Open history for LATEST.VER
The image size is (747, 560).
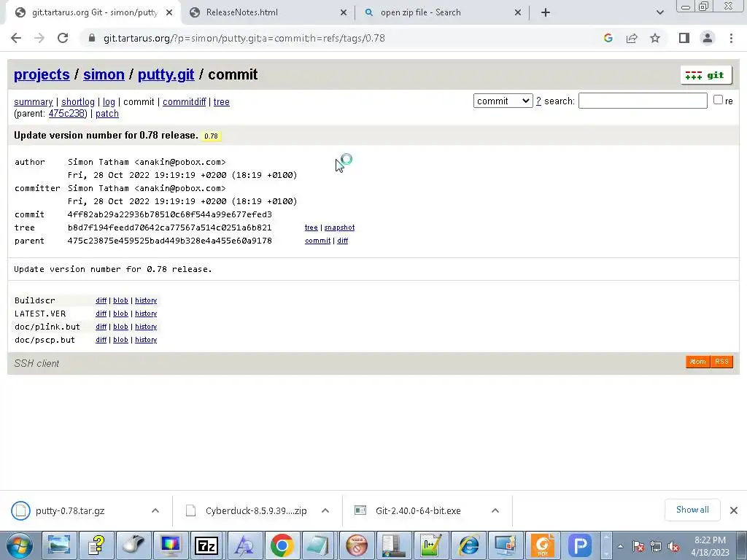146,314
